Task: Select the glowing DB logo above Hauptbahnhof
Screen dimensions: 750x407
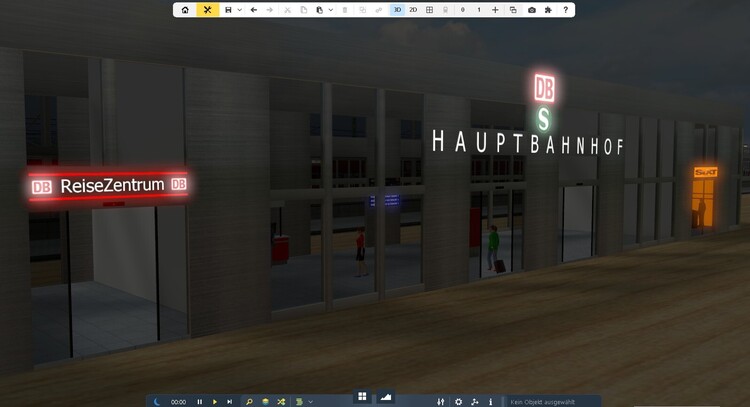Action: tap(544, 88)
